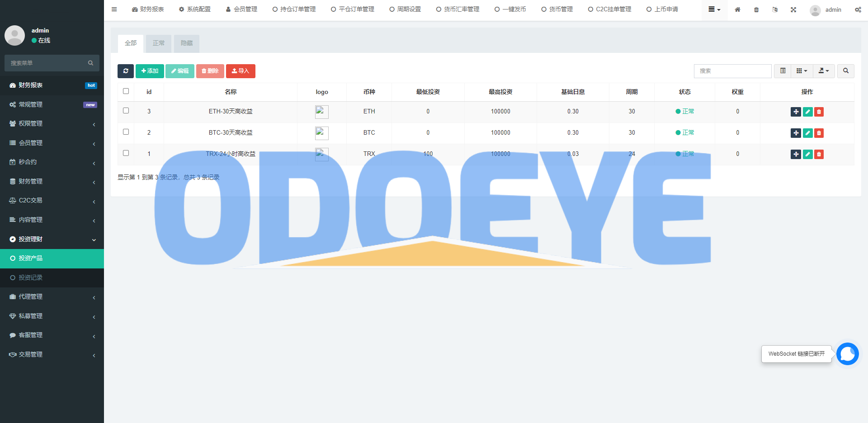This screenshot has height=423, width=868.
Task: Toggle the 正常 status of BTC row
Action: (x=684, y=133)
